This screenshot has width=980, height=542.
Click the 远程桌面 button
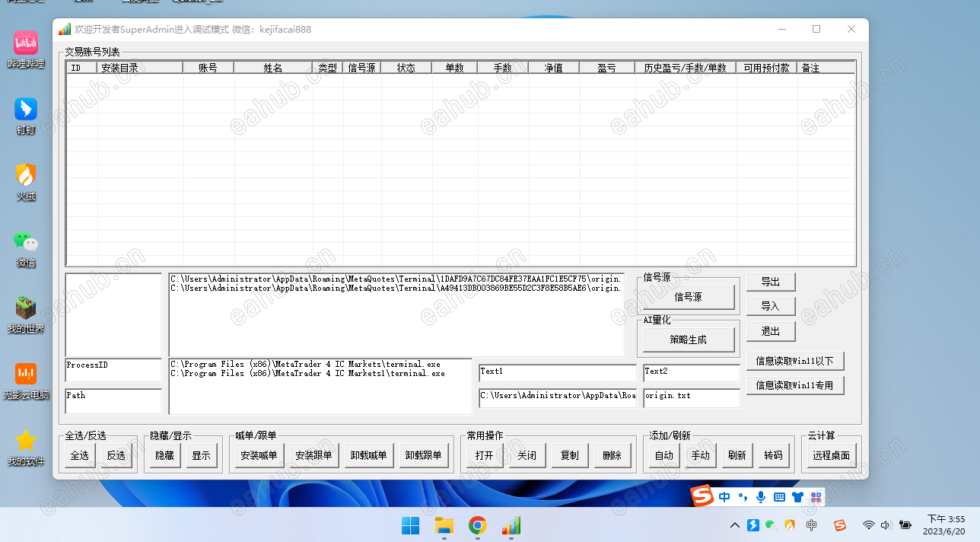832,455
